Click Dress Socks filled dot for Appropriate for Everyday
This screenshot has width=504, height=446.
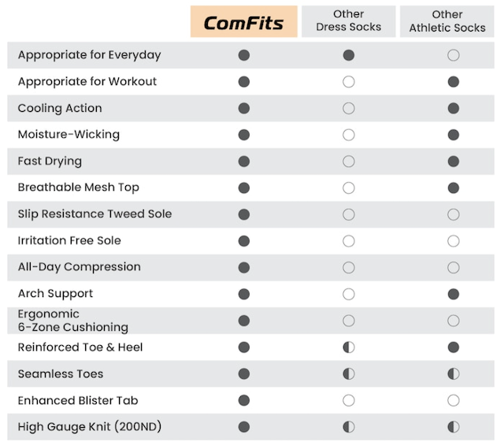pyautogui.click(x=349, y=55)
